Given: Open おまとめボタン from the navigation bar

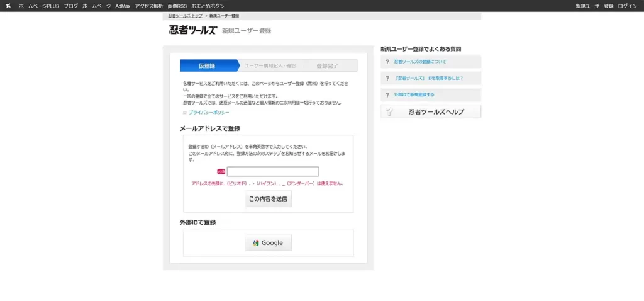Looking at the screenshot, I should [208, 6].
